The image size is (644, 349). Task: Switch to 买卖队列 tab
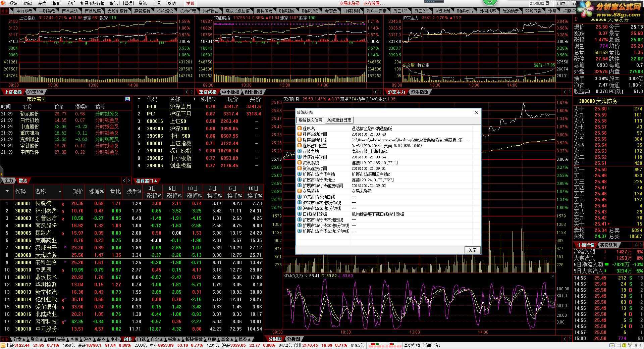pyautogui.click(x=608, y=245)
